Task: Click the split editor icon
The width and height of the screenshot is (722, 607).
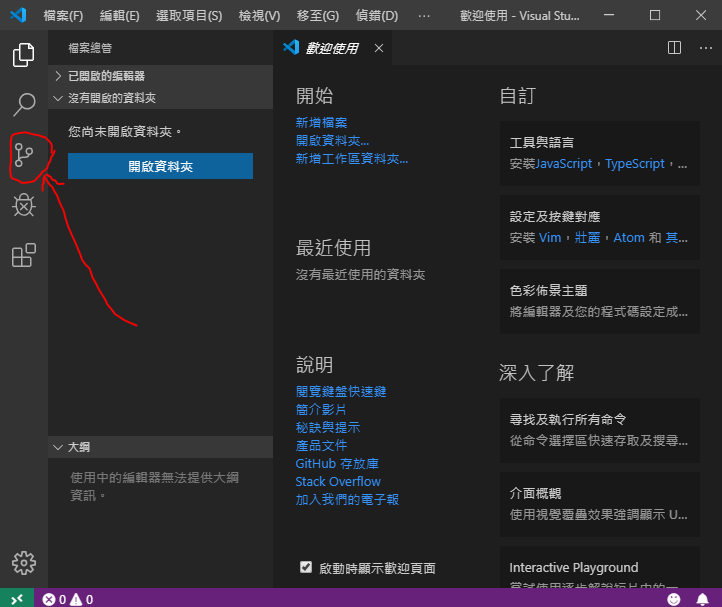Action: [674, 47]
